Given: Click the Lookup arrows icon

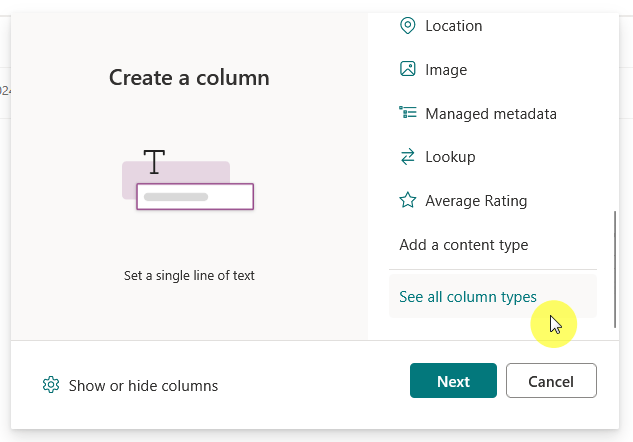Looking at the screenshot, I should click(407, 157).
